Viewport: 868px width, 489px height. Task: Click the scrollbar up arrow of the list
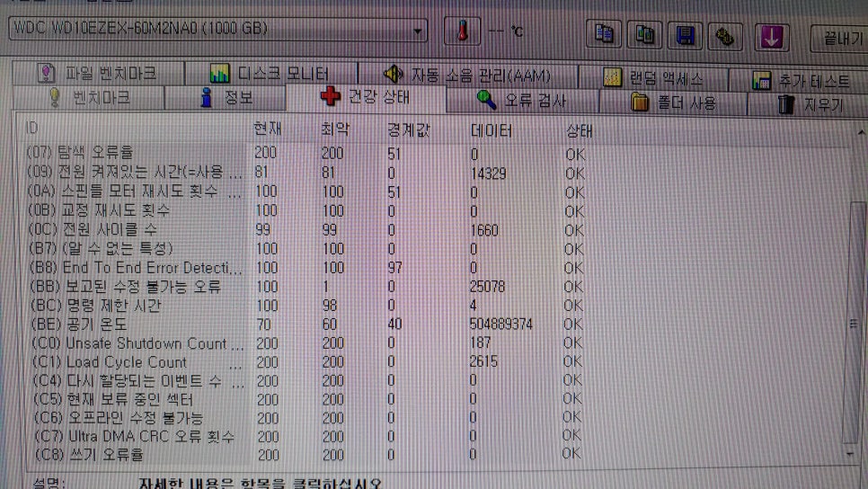861,132
